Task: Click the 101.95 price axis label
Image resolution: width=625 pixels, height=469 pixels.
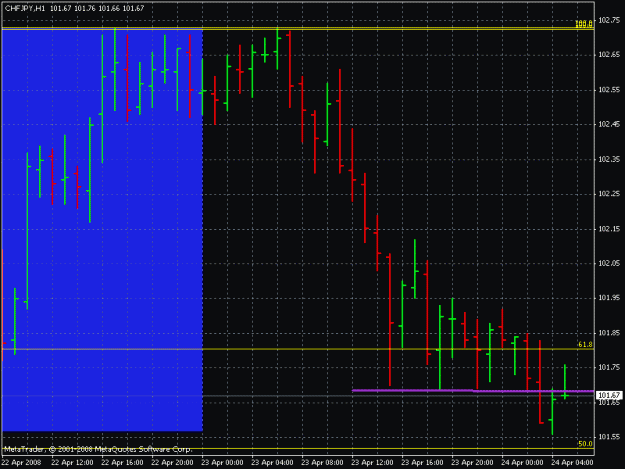Action: click(x=609, y=298)
